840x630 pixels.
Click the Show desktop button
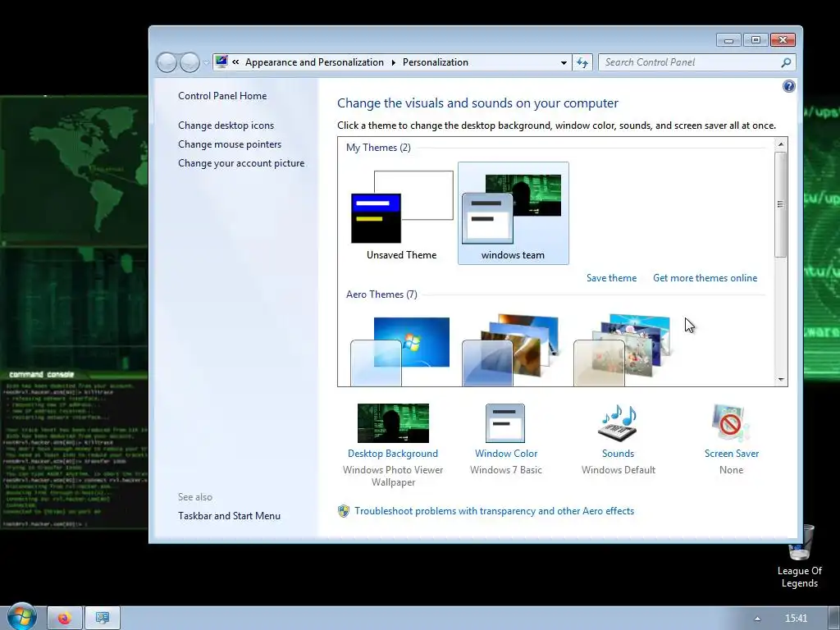[x=834, y=619]
